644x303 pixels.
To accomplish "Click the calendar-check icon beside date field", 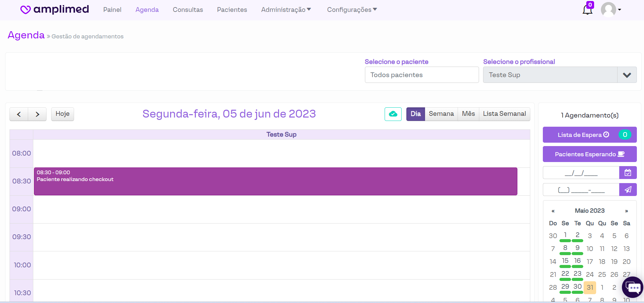I will [628, 173].
